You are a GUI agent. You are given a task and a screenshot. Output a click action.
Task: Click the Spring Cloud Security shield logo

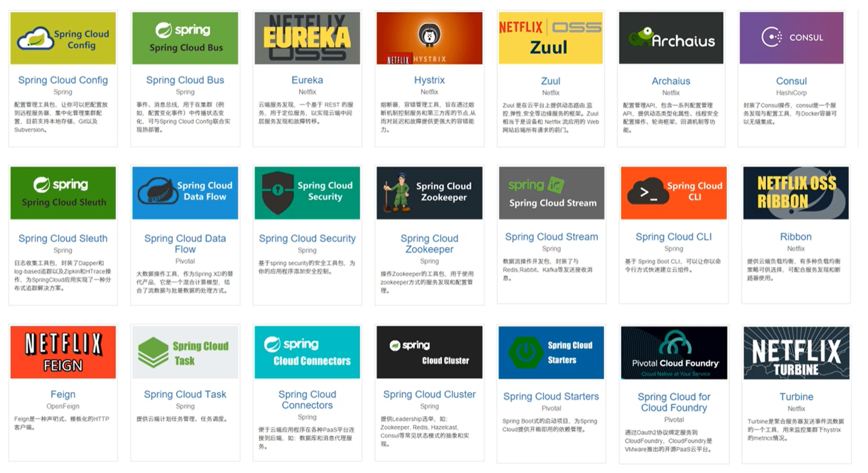pos(307,193)
